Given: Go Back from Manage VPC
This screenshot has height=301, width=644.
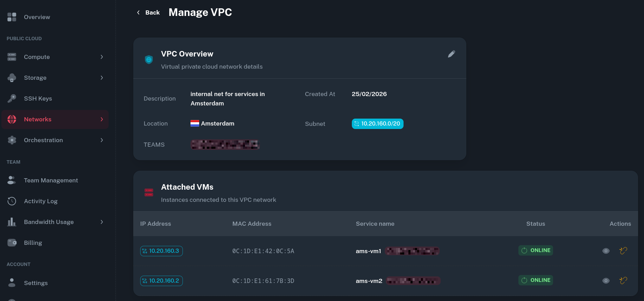Looking at the screenshot, I should (149, 12).
